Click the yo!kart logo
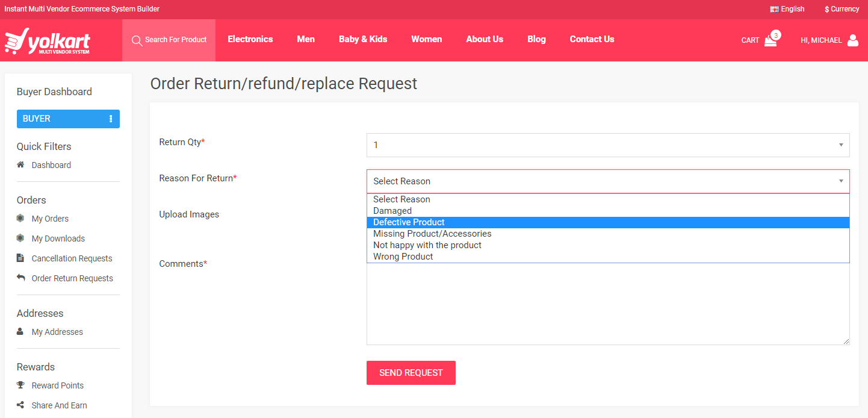Image resolution: width=868 pixels, height=418 pixels. pos(48,41)
